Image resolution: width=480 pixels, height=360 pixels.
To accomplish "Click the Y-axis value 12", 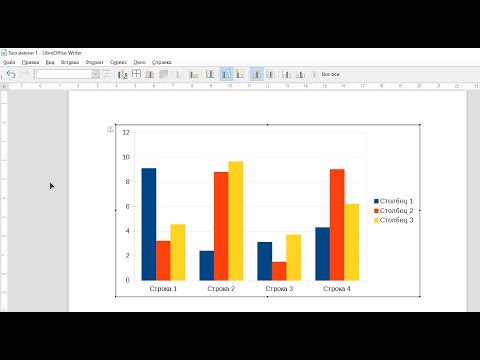I will click(x=126, y=133).
